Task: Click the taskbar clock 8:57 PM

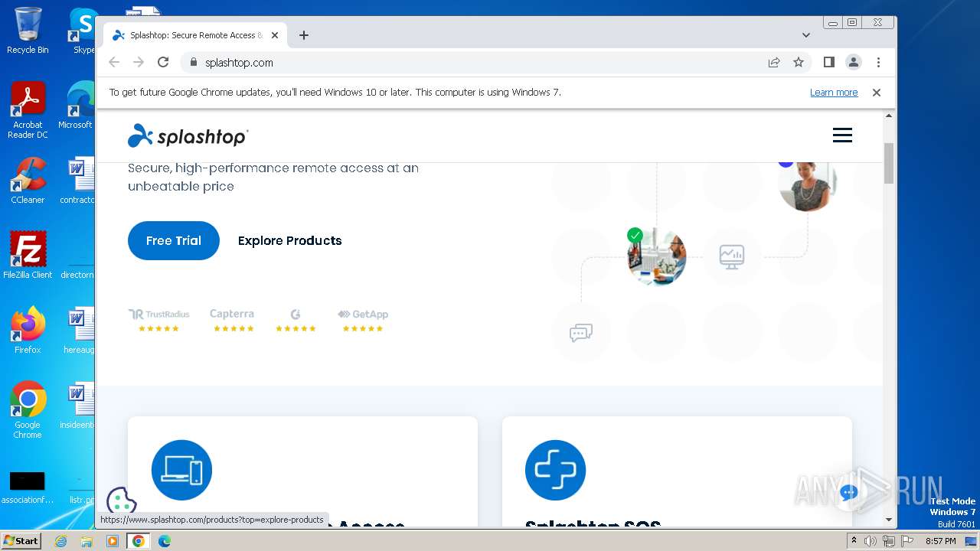Action: pos(940,541)
